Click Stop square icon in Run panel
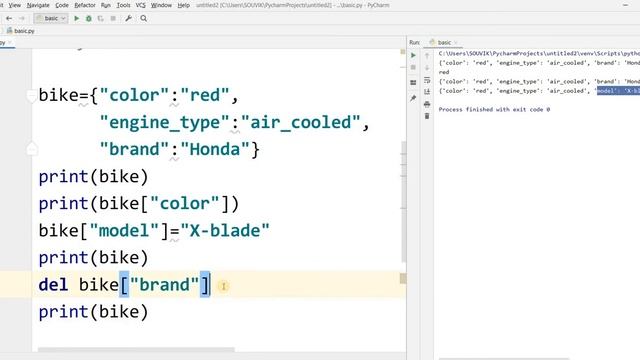This screenshot has height=360, width=640. pyautogui.click(x=413, y=67)
